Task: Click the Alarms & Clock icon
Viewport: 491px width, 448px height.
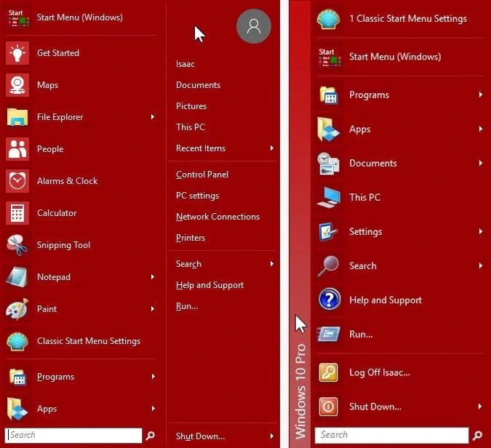Action: pyautogui.click(x=17, y=181)
